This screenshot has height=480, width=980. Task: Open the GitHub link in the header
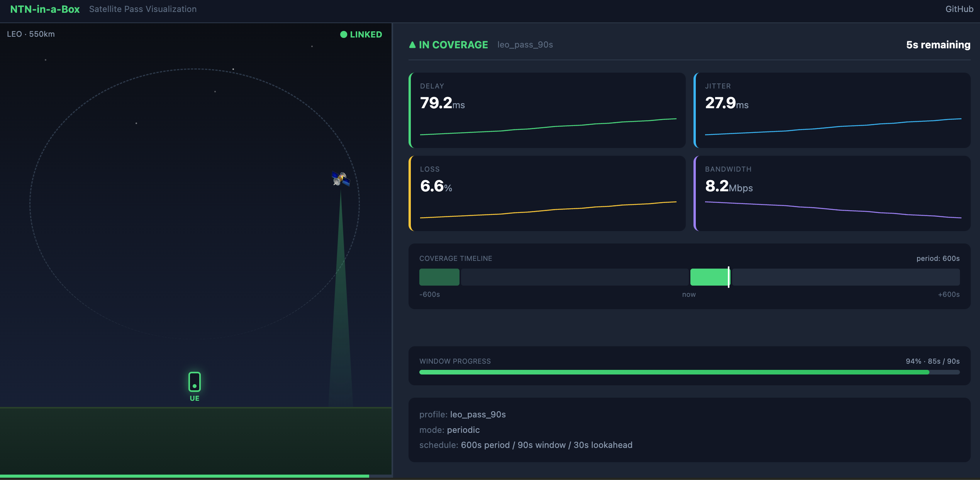click(x=959, y=9)
